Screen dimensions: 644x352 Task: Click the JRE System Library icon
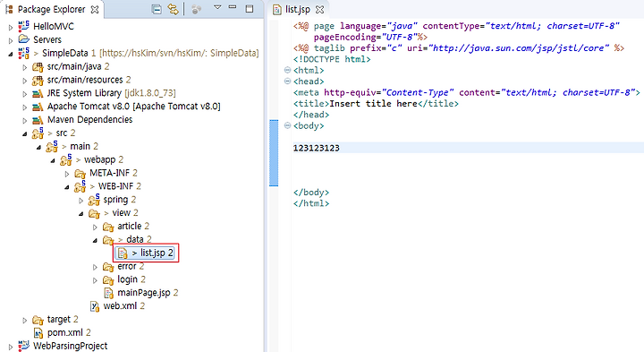(38, 93)
